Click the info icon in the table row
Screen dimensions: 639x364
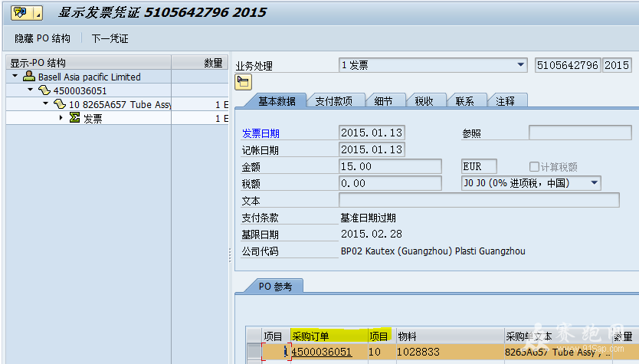coord(285,352)
